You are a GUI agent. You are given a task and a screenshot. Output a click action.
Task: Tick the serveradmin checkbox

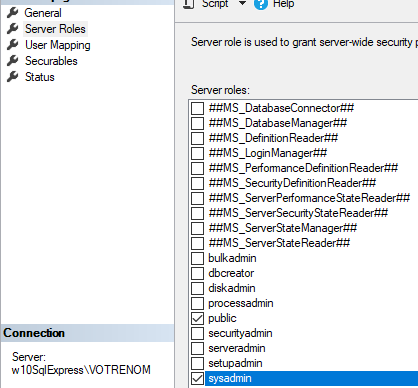(197, 348)
